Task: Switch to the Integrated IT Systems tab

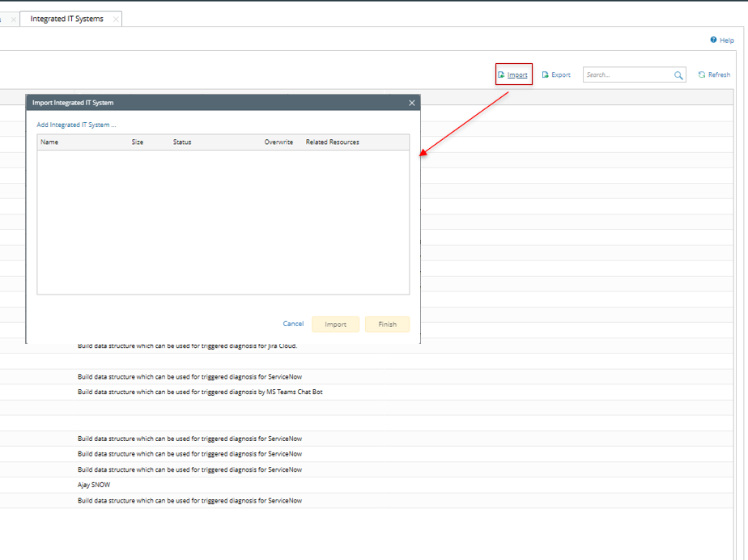Action: point(67,19)
